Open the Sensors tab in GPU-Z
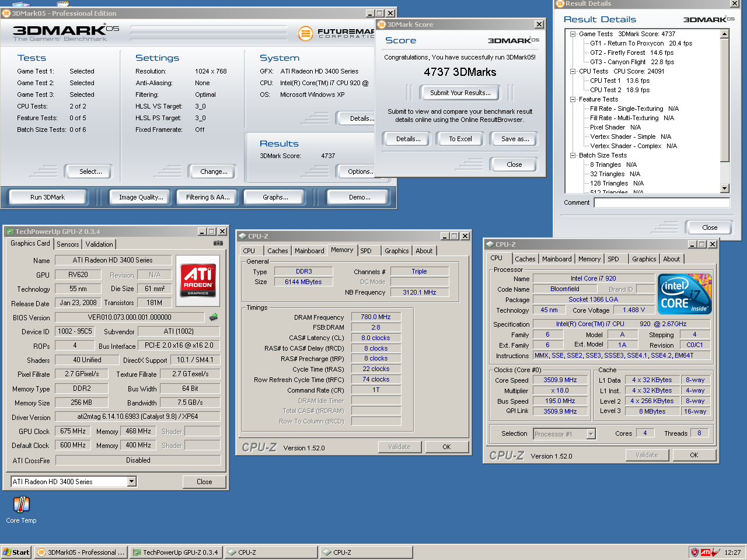 click(x=68, y=244)
